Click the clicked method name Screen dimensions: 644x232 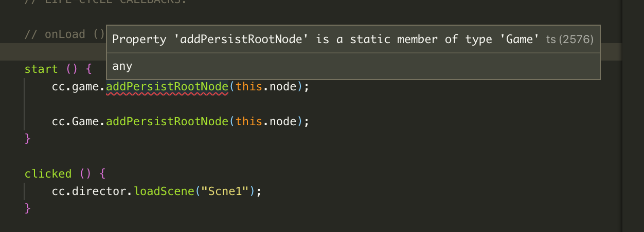point(48,173)
